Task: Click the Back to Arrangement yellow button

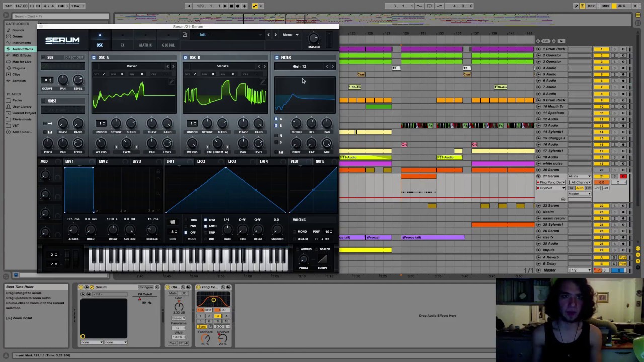Action: point(255,6)
